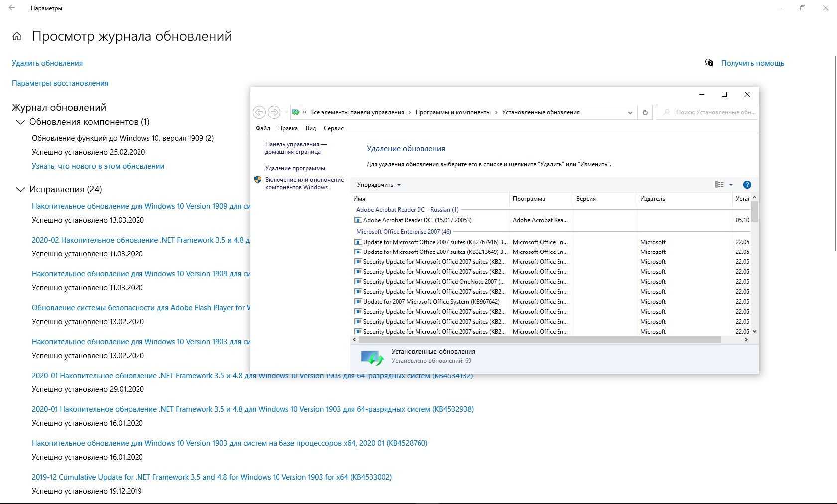
Task: Open Параметры восстановления link
Action: (x=60, y=83)
